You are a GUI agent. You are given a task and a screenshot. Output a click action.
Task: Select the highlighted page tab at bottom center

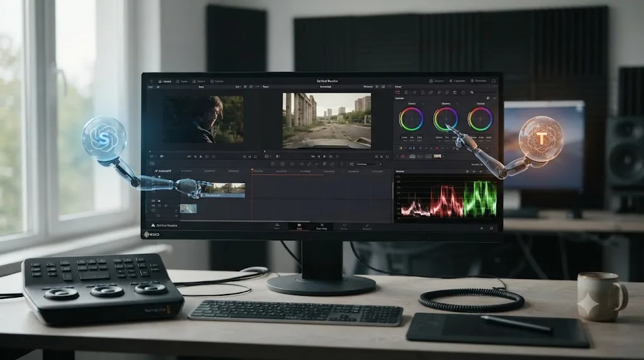coord(299,226)
